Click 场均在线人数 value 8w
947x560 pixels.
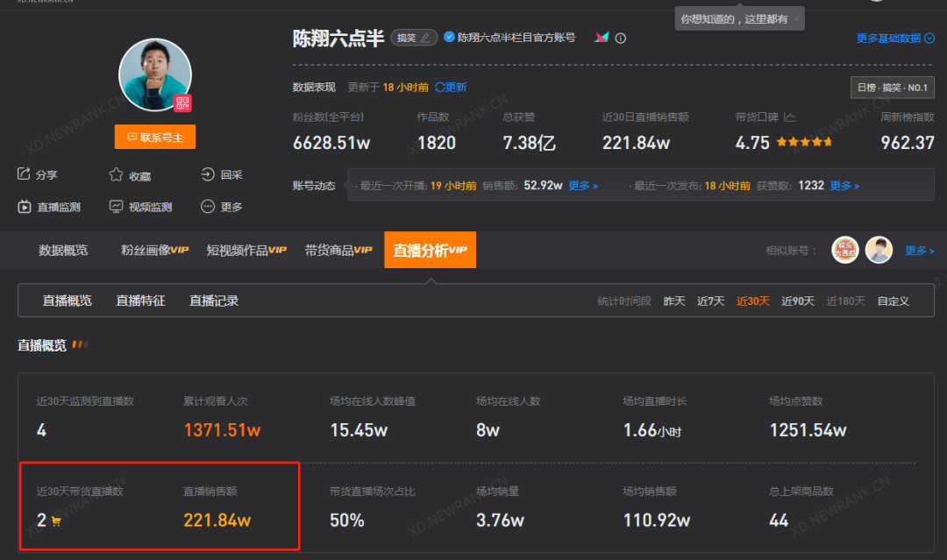tap(488, 430)
